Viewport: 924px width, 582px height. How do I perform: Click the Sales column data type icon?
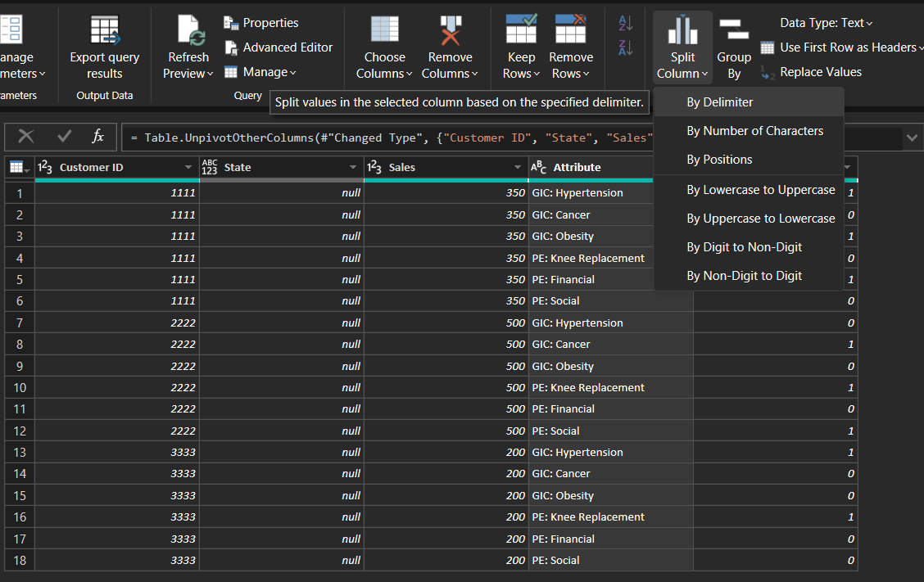tap(374, 167)
